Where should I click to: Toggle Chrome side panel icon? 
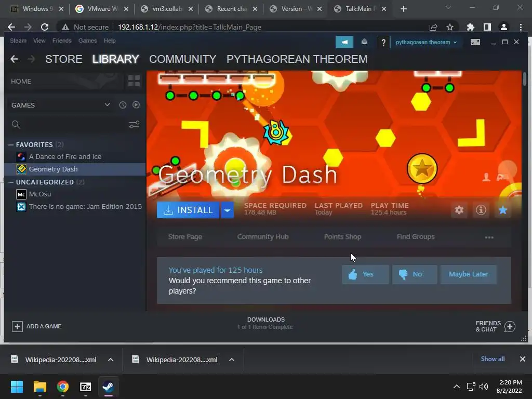487,27
